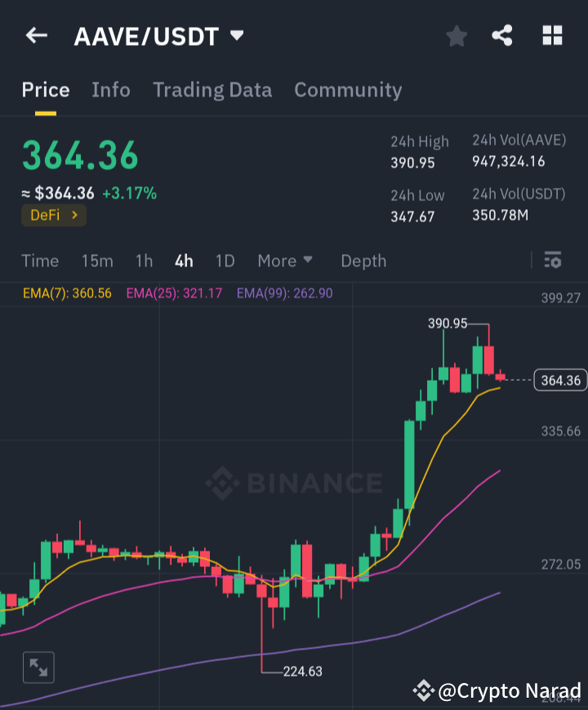
Task: Click the Crypto Narad logo icon
Action: point(422,691)
